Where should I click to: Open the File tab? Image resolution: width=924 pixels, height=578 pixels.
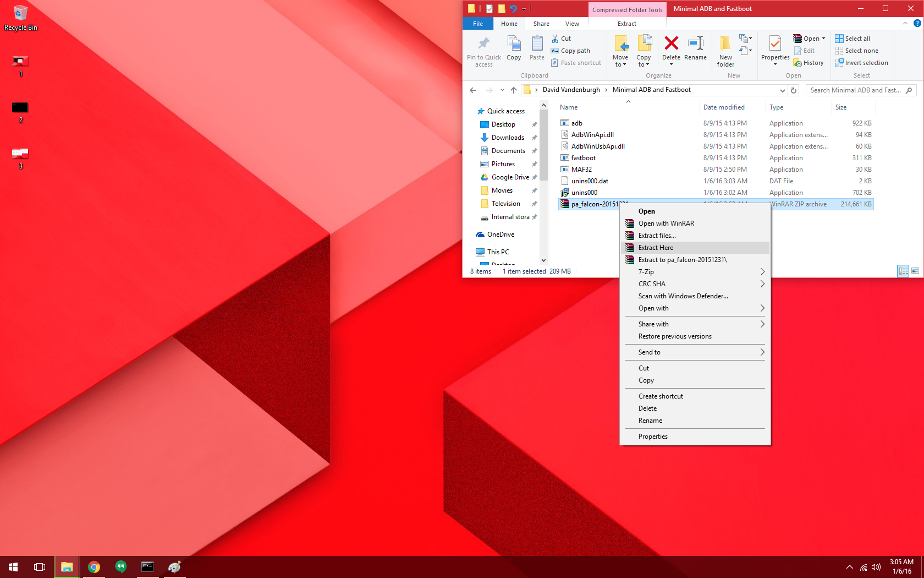coord(478,24)
